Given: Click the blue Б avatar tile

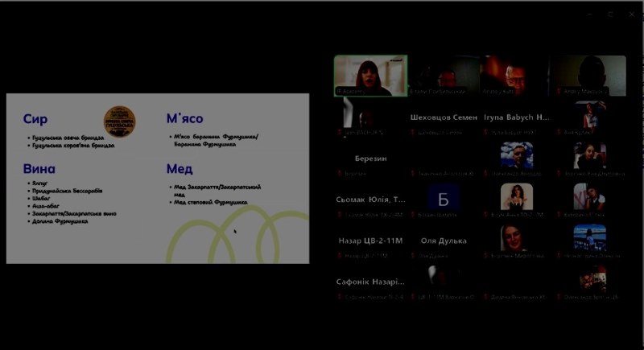Looking at the screenshot, I should point(444,199).
